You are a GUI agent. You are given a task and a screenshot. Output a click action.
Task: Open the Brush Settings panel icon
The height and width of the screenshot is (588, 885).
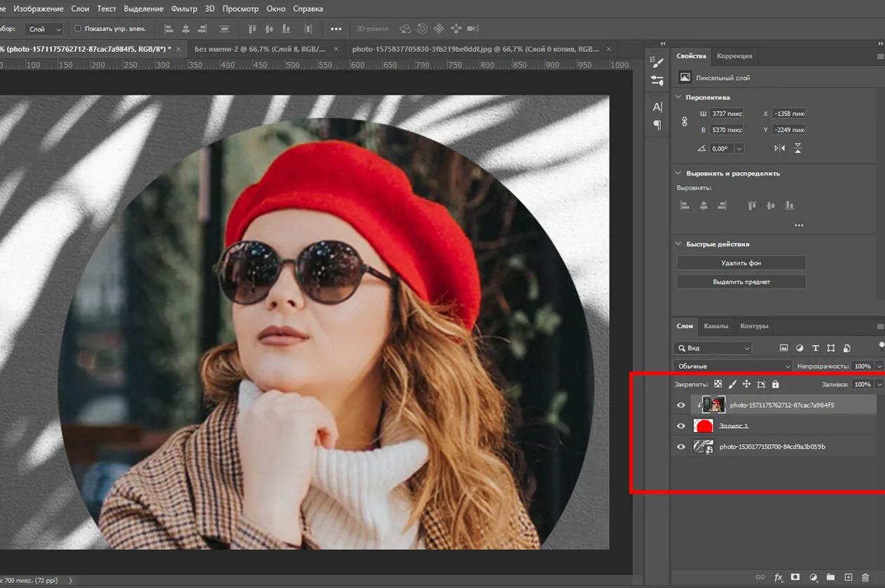pyautogui.click(x=657, y=81)
